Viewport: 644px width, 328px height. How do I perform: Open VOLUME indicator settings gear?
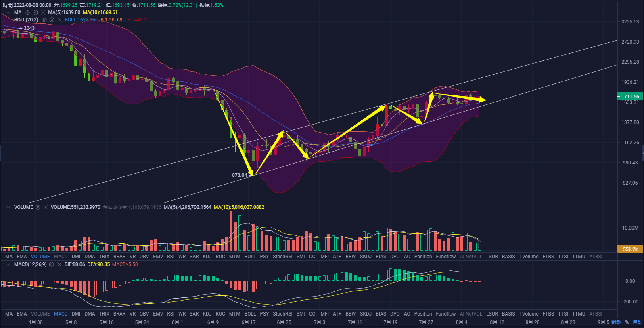click(38, 207)
